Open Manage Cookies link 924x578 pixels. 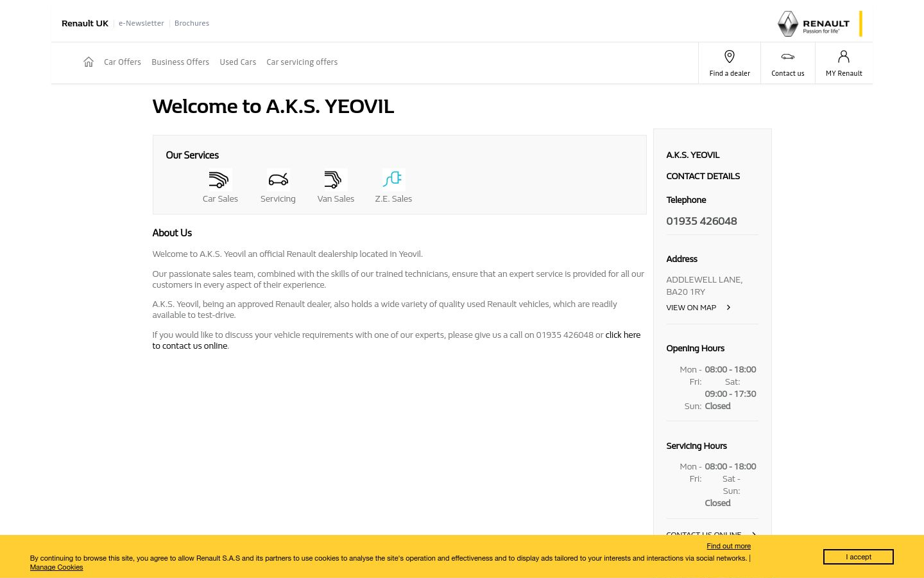(56, 567)
